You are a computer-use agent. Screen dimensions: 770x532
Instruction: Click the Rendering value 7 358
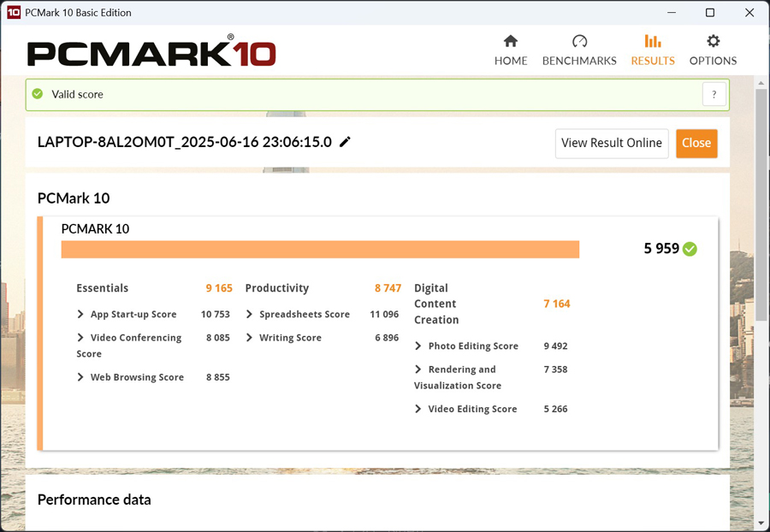coord(555,369)
